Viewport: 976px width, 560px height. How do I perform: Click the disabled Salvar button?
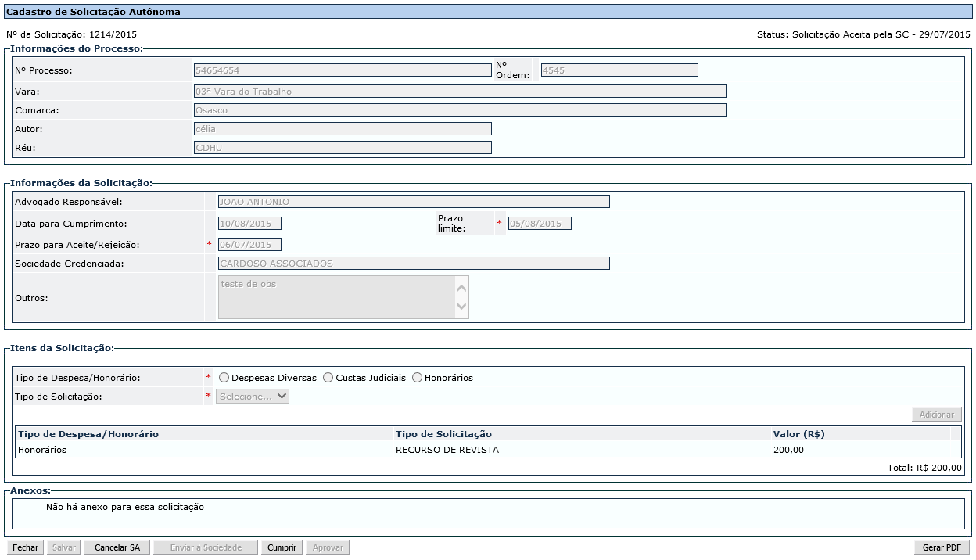63,547
